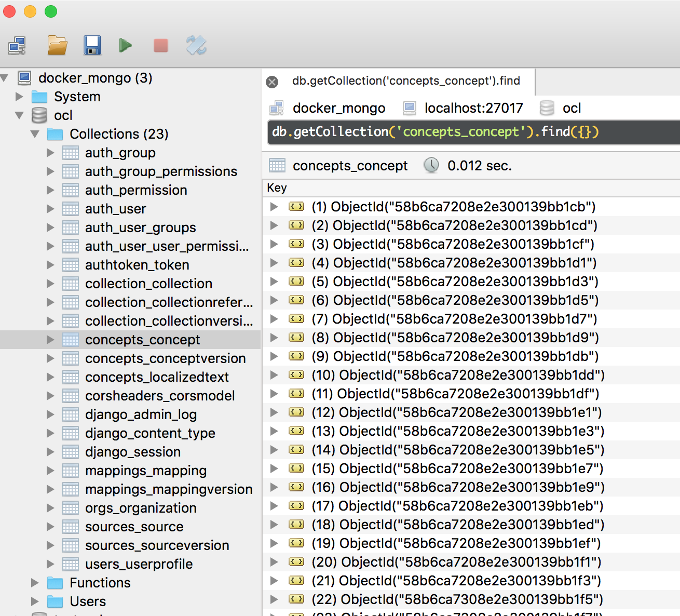Viewport: 680px width, 616px height.
Task: Collapse the Collections (23) folder
Action: [x=35, y=134]
